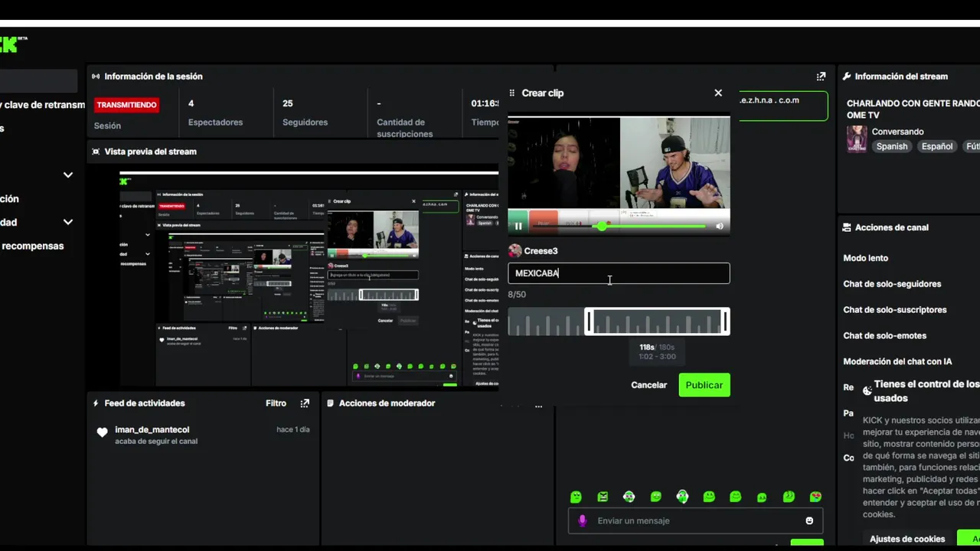Click the Creese3 avatar in clip dialog
Screen dimensions: 980x551
515,251
